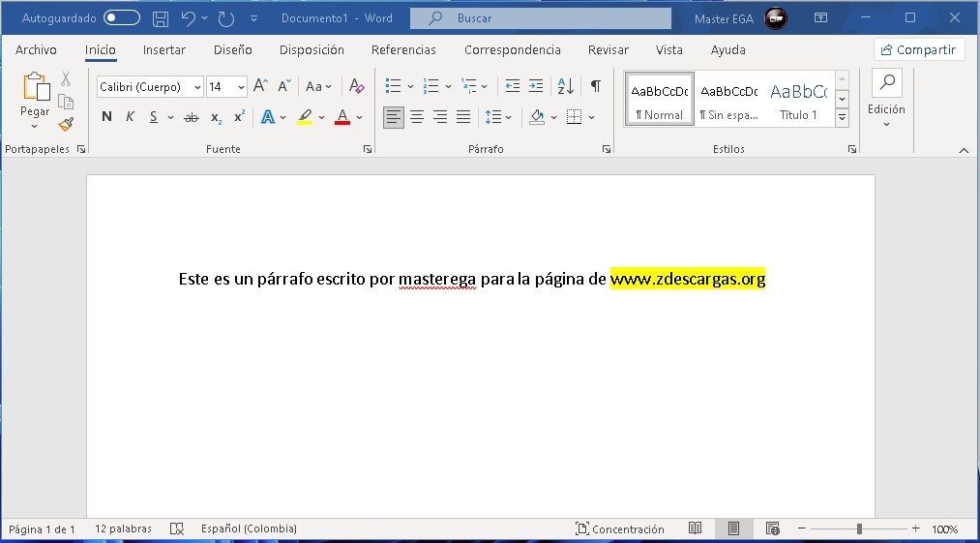Click the Español (Colombia) language indicator
This screenshot has width=980, height=543.
(249, 529)
